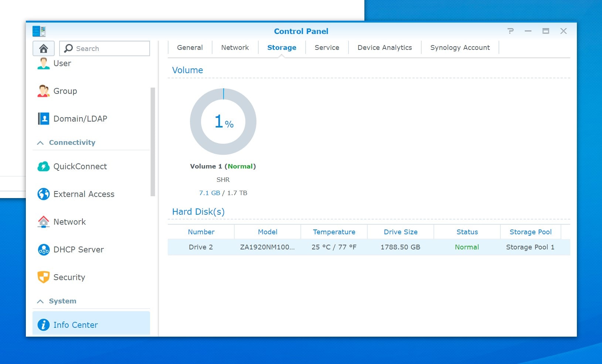Collapse the Connectivity section
Screen dimensions: 602x364
pyautogui.click(x=41, y=143)
